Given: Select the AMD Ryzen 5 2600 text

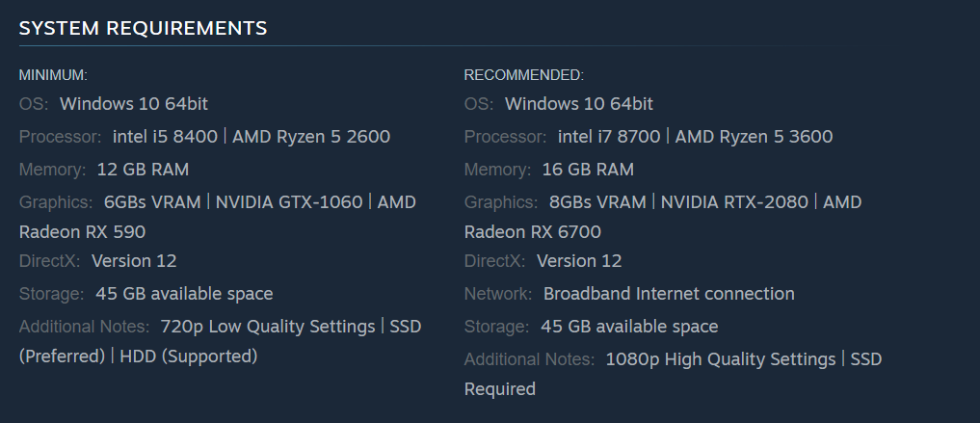Looking at the screenshot, I should point(310,136).
